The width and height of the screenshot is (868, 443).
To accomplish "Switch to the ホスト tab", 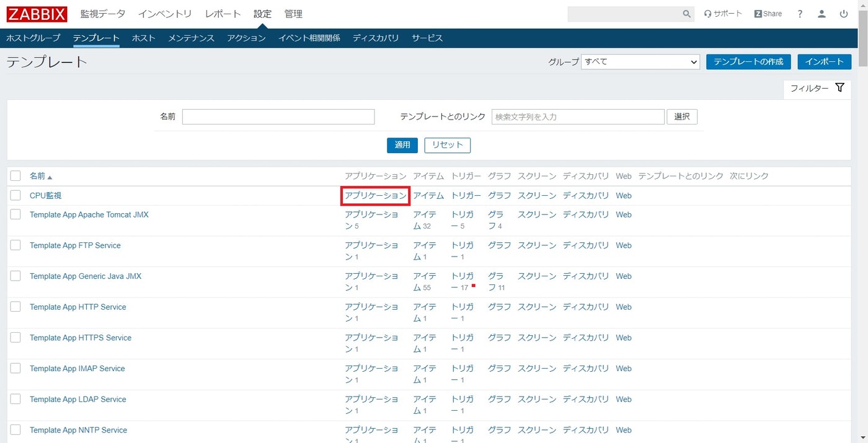I will coord(143,38).
